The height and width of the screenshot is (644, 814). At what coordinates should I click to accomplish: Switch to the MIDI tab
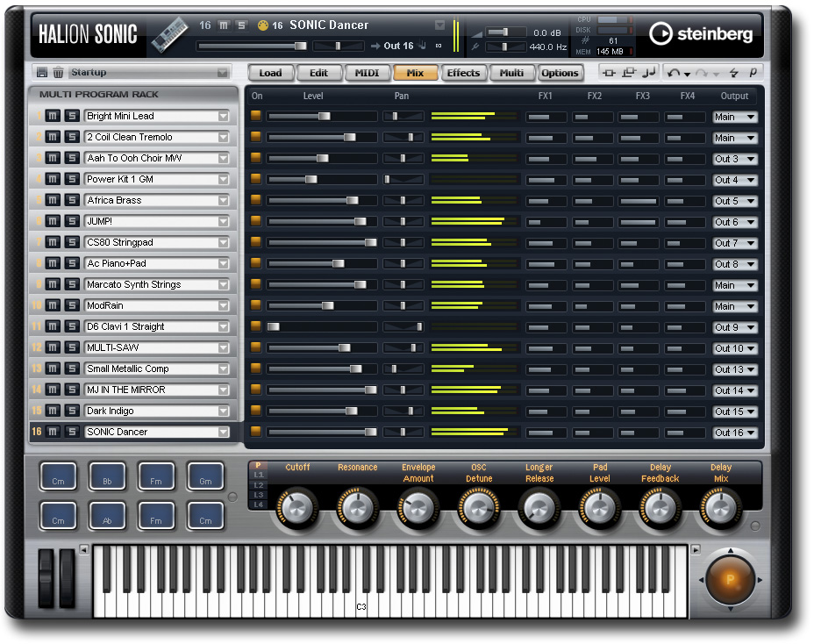pyautogui.click(x=367, y=73)
